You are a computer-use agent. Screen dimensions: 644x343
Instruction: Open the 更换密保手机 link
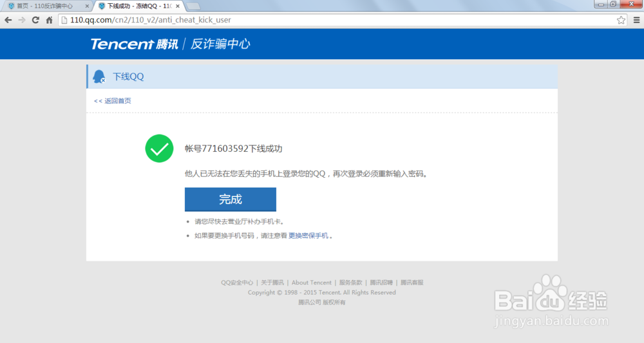(308, 236)
